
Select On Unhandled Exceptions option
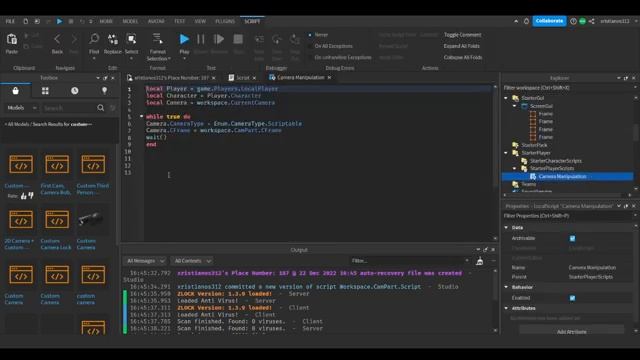(x=340, y=58)
